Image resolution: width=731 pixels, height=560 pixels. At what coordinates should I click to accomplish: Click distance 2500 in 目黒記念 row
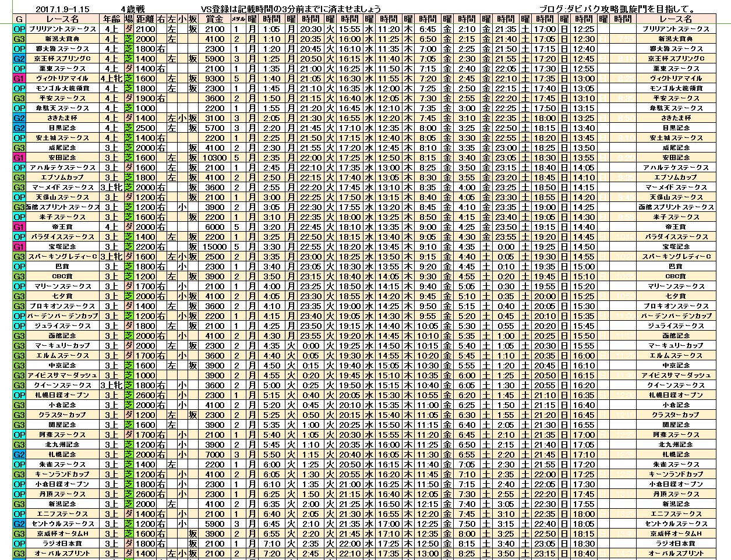145,128
